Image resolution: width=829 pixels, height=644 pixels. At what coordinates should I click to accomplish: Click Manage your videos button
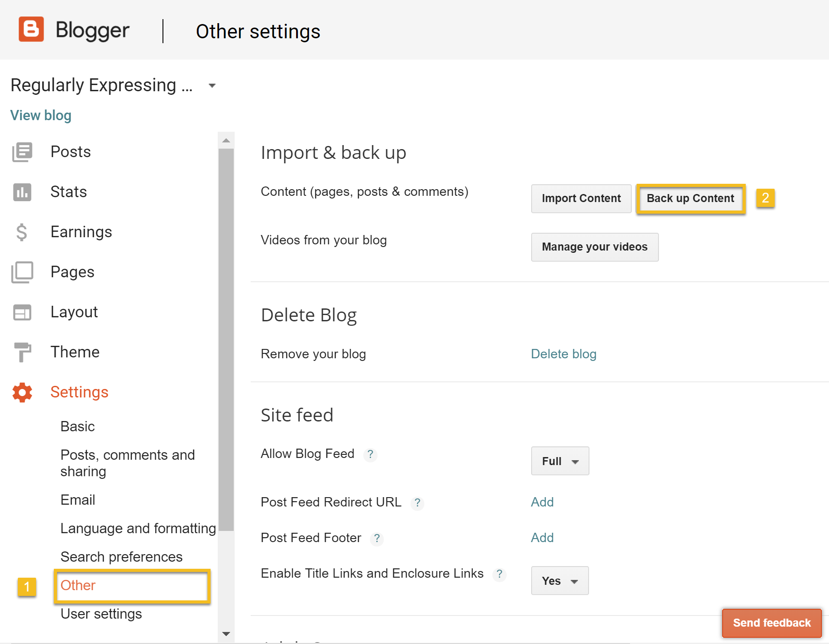pyautogui.click(x=594, y=247)
